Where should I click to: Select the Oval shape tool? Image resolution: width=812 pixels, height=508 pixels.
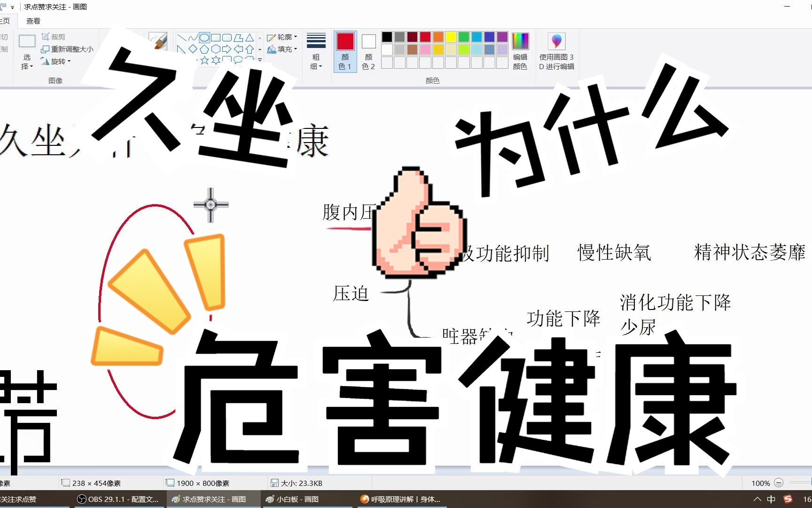tap(204, 38)
